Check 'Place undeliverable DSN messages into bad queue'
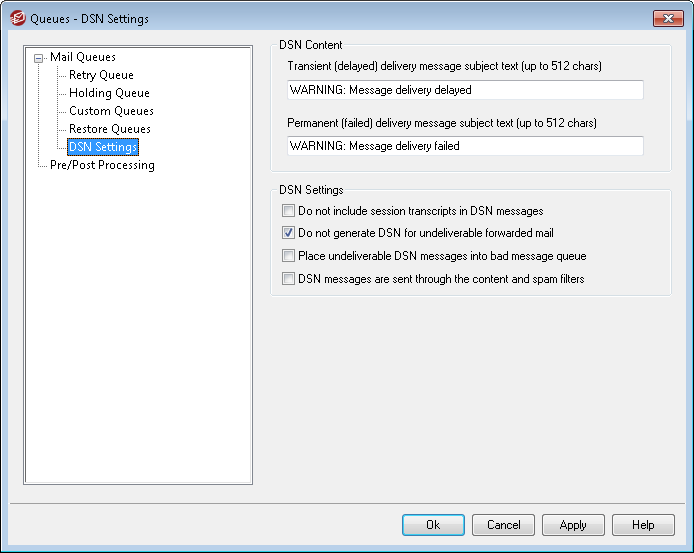The width and height of the screenshot is (694, 553). pyautogui.click(x=289, y=256)
